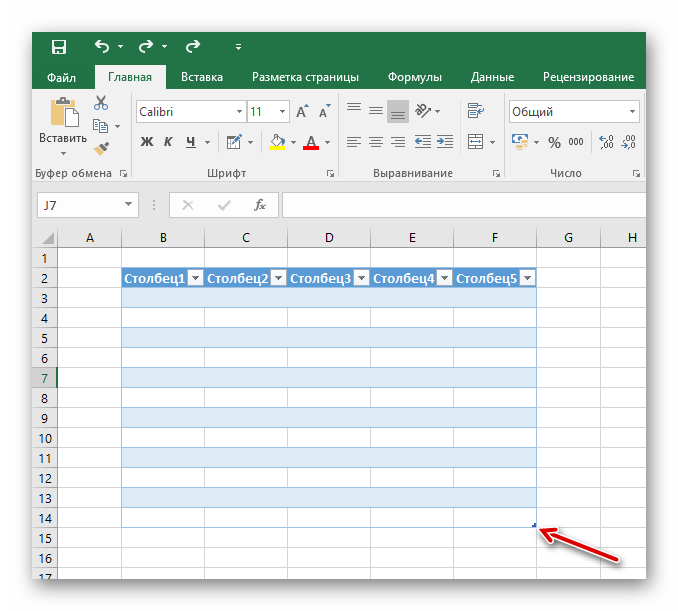Open the font color dropdown arrow
Screen dimensions: 678x611
point(327,142)
